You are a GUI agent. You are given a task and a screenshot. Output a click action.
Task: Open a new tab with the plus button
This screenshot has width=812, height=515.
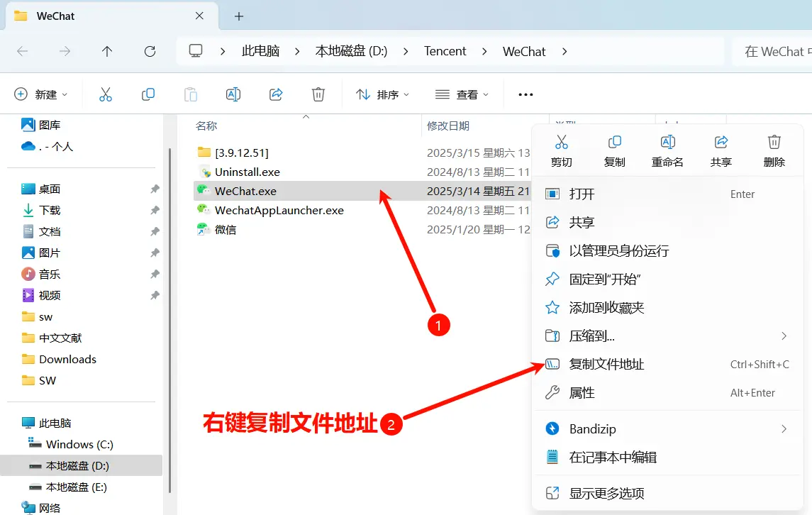coord(239,16)
